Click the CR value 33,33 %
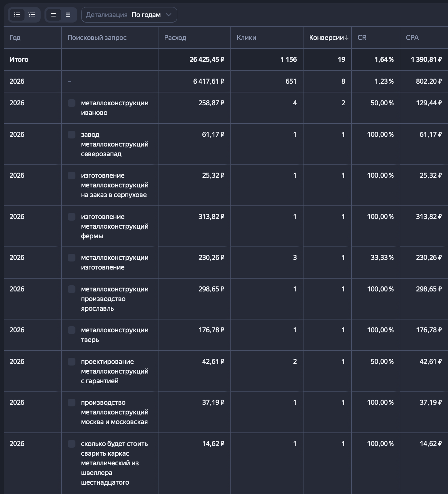Image resolution: width=448 pixels, height=494 pixels. click(x=382, y=258)
